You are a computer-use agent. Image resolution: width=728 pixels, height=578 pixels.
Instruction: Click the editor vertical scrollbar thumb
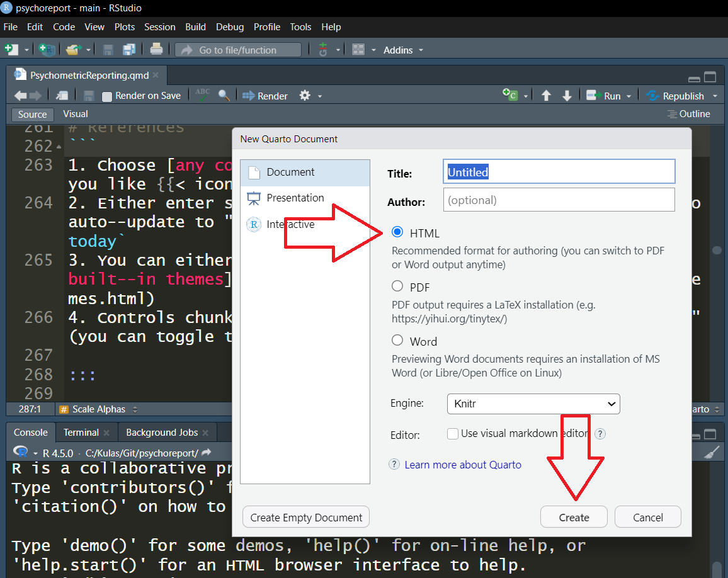(717, 250)
